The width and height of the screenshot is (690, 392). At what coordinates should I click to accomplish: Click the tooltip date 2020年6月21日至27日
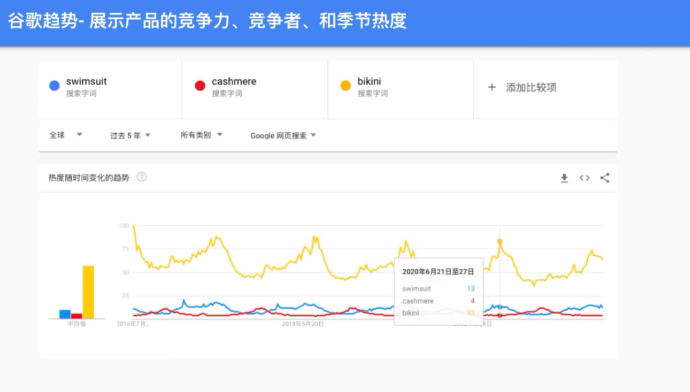click(438, 271)
